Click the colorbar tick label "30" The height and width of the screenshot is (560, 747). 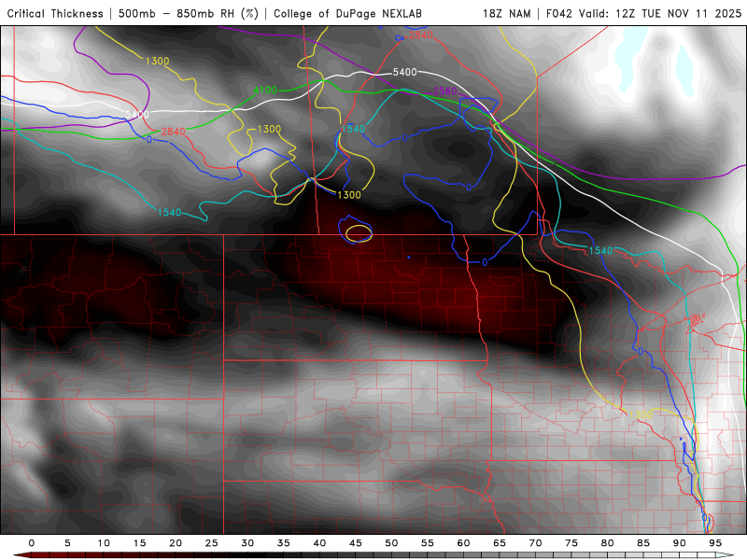[247, 543]
